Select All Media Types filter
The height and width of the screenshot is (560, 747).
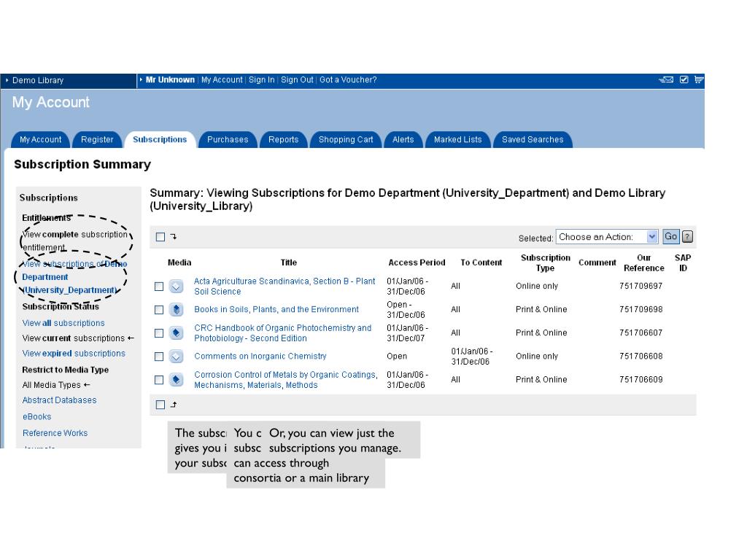point(52,385)
